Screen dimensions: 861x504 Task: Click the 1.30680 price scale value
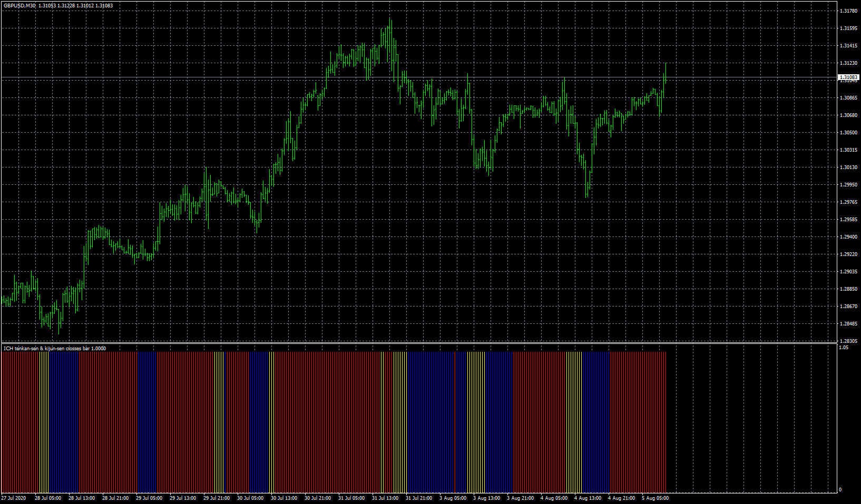click(x=847, y=115)
